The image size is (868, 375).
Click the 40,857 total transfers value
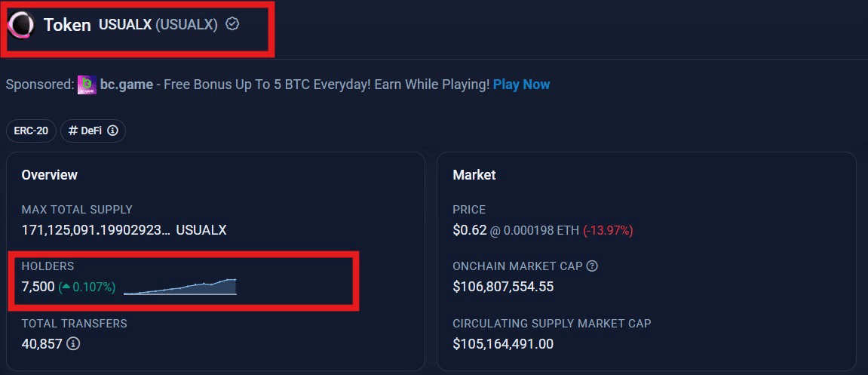coord(42,344)
